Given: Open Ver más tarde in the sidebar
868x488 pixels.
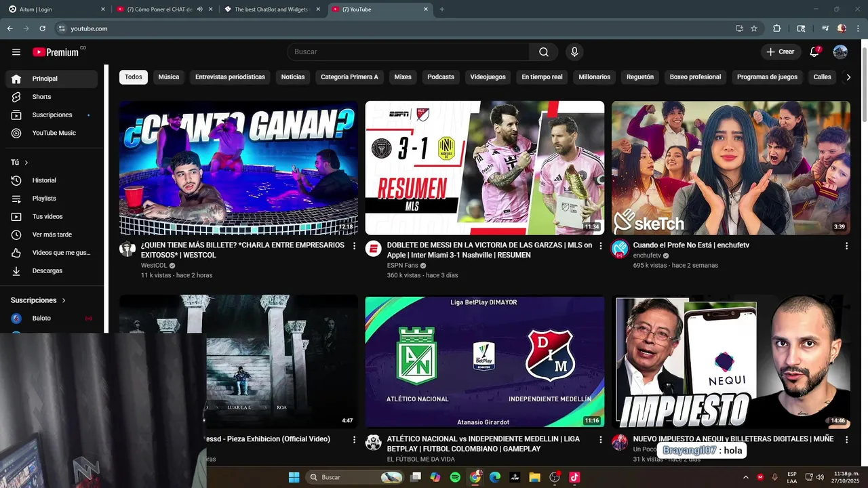Looking at the screenshot, I should click(52, 235).
